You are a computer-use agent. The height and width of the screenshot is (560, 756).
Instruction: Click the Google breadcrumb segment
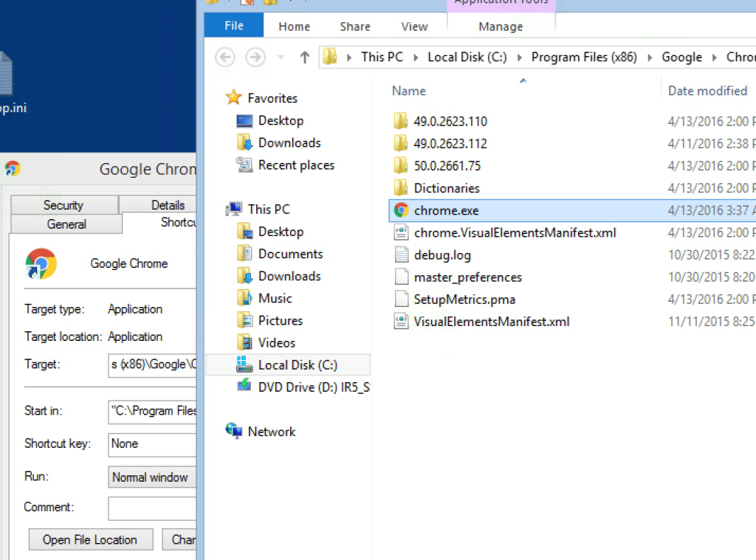pyautogui.click(x=681, y=58)
